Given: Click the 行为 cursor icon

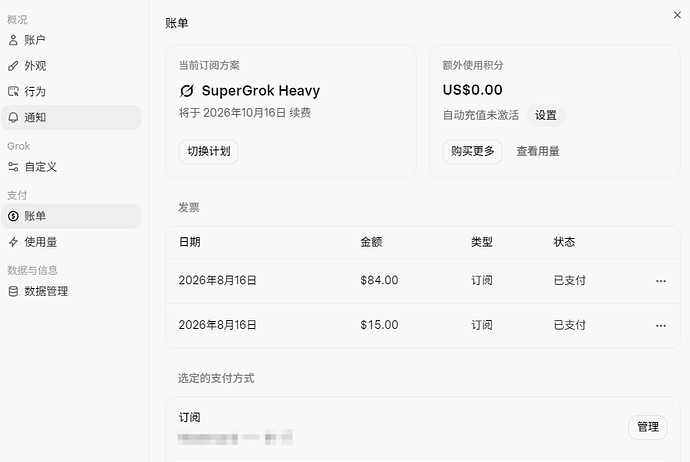Looking at the screenshot, I should [13, 92].
